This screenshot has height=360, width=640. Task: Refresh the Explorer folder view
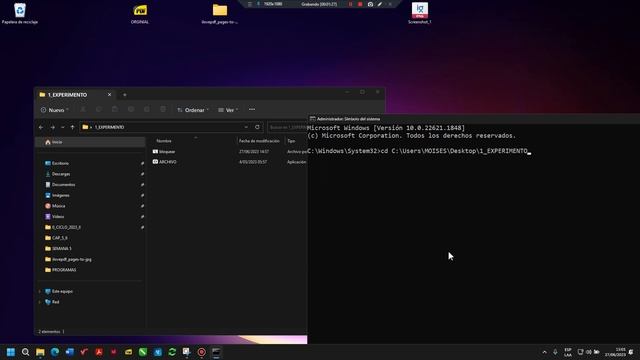(257, 127)
